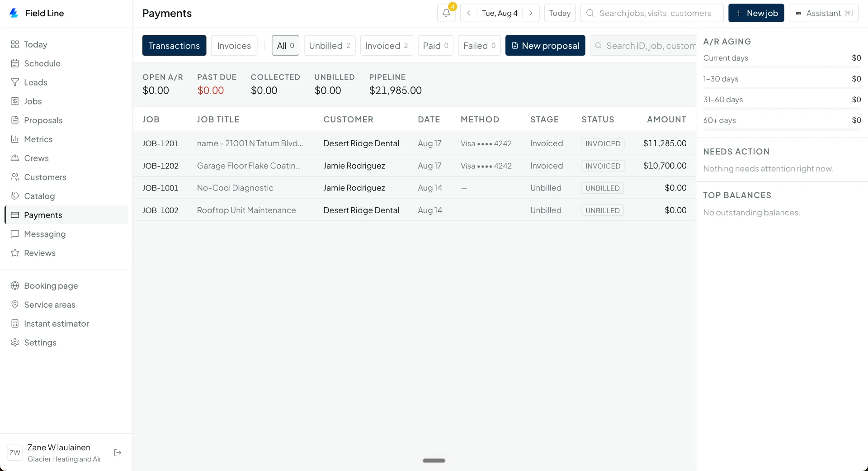
Task: Click the $10,700.00 amount
Action: pyautogui.click(x=665, y=166)
